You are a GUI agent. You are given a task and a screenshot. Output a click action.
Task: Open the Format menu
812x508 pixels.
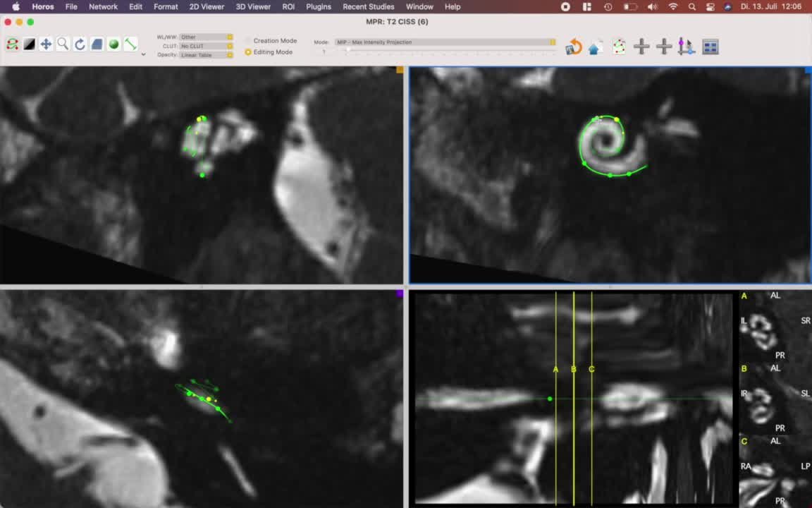(166, 7)
